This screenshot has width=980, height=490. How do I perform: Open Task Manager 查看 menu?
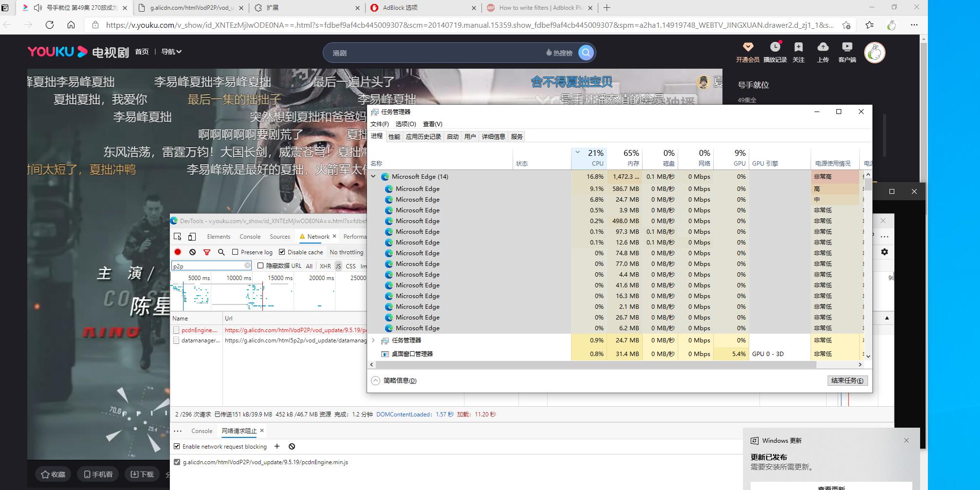pyautogui.click(x=432, y=124)
